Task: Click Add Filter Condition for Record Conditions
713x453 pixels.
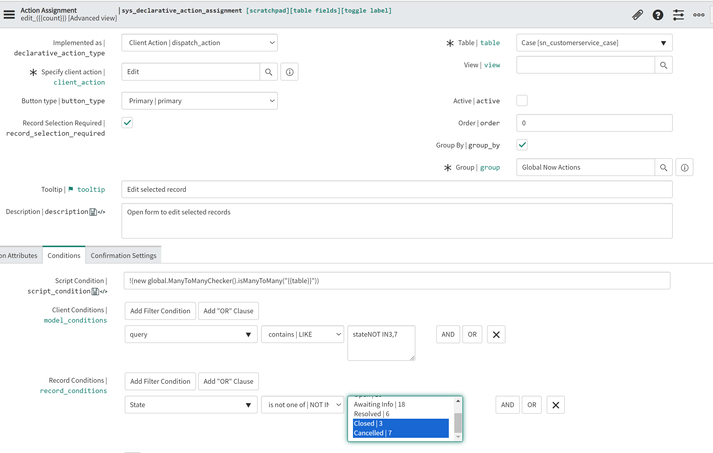Action: pyautogui.click(x=160, y=382)
